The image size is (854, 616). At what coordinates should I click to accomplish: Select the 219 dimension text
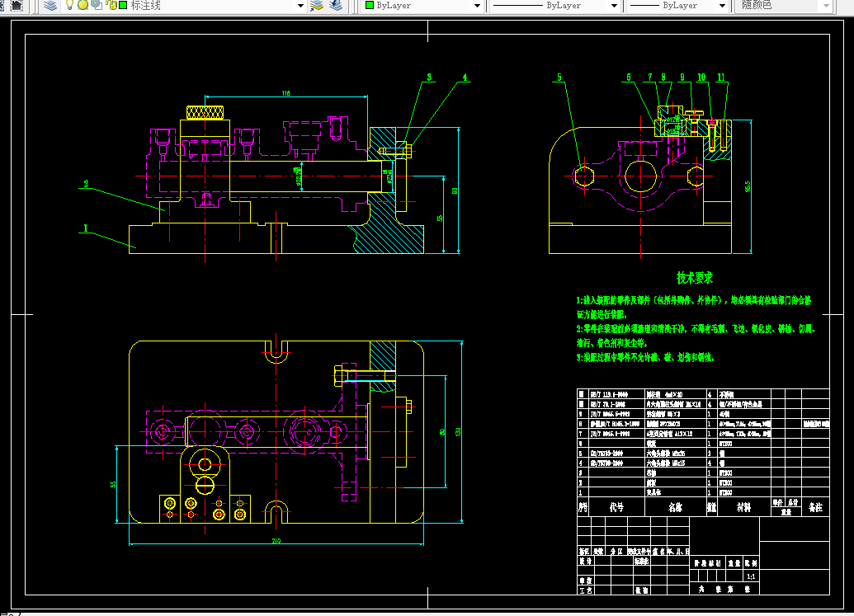(276, 541)
